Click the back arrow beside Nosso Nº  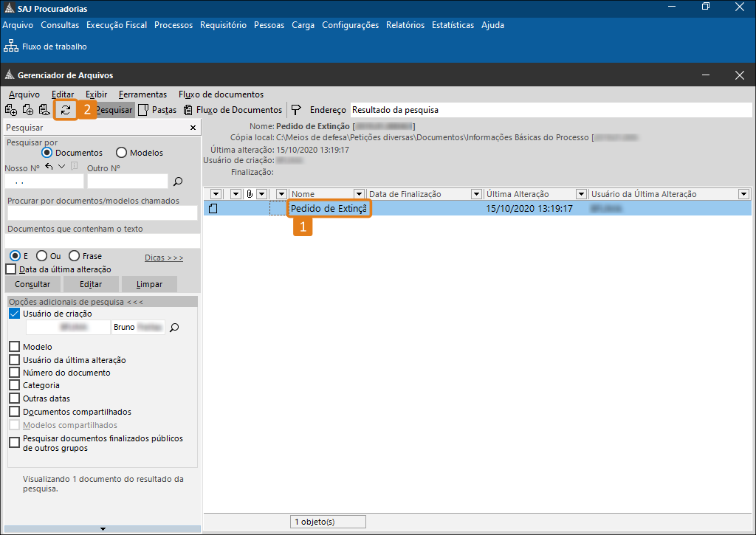(x=49, y=167)
